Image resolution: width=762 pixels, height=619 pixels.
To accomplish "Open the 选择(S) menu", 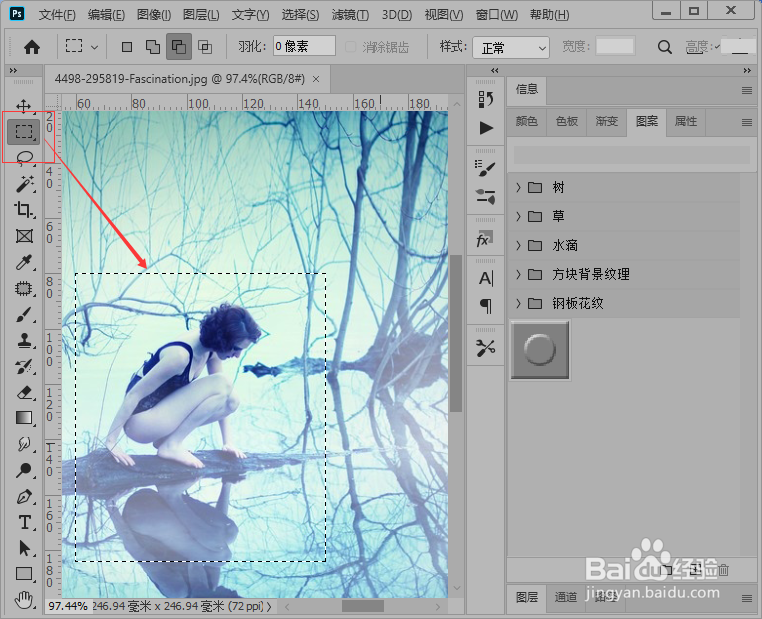I will (x=300, y=15).
